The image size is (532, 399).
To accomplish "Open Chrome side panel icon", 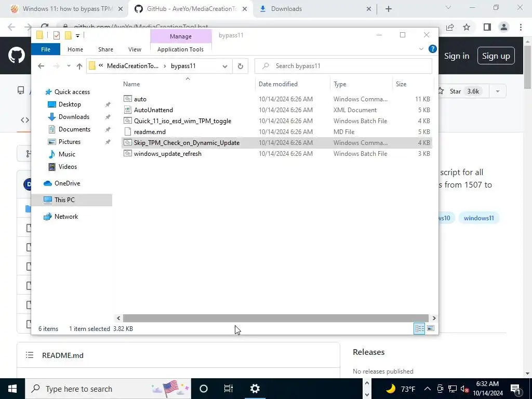I will coord(487,27).
